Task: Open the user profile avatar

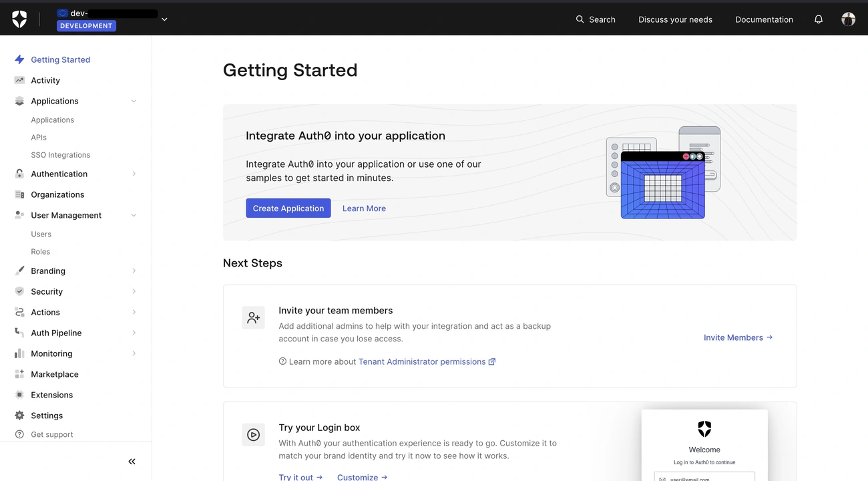Action: [848, 19]
